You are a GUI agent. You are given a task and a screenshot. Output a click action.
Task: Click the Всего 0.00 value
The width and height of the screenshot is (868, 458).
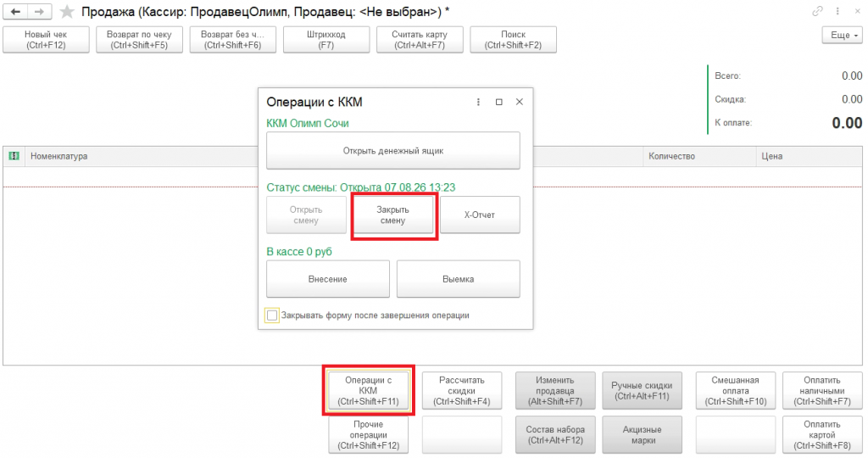852,75
